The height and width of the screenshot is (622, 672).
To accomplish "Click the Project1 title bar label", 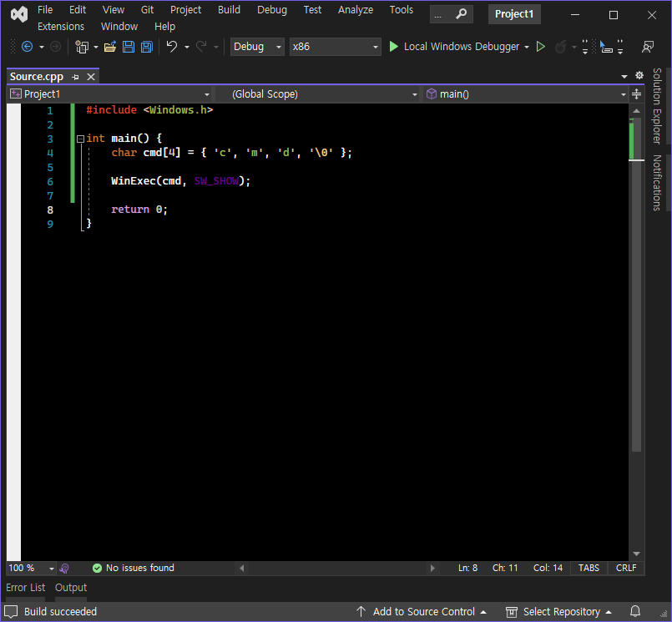I will click(514, 14).
